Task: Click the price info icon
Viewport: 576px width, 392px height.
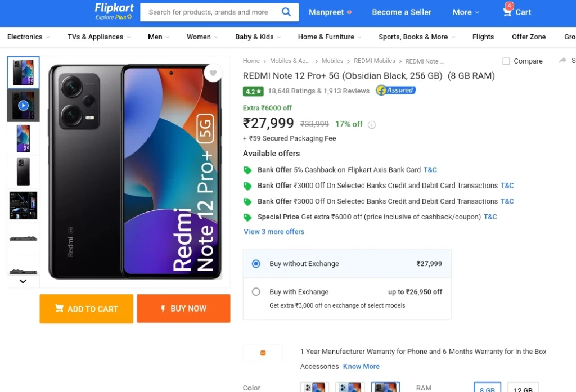Action: click(x=372, y=124)
